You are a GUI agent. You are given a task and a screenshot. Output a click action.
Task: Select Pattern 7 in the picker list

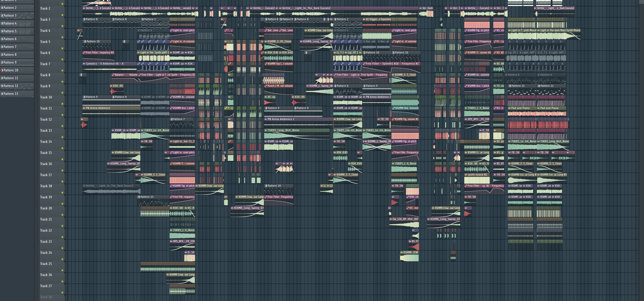tap(17, 47)
